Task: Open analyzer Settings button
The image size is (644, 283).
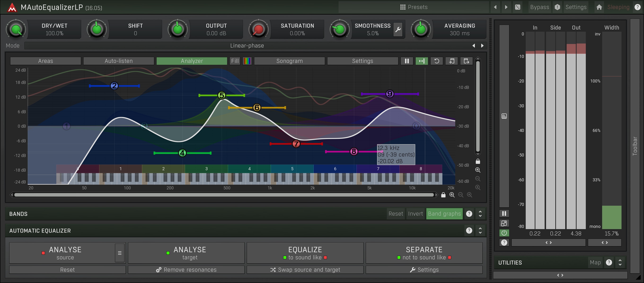Action: 362,61
